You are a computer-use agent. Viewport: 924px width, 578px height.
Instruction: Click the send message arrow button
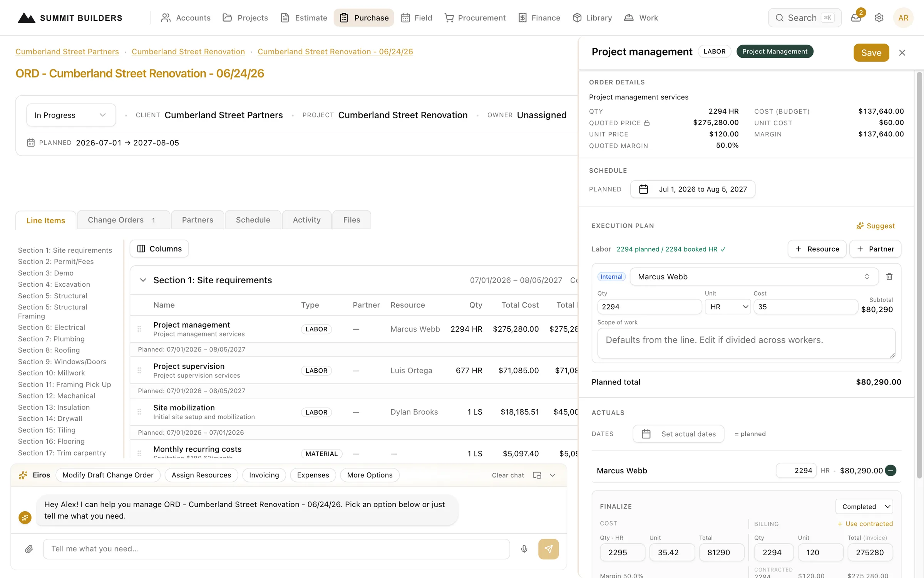548,549
